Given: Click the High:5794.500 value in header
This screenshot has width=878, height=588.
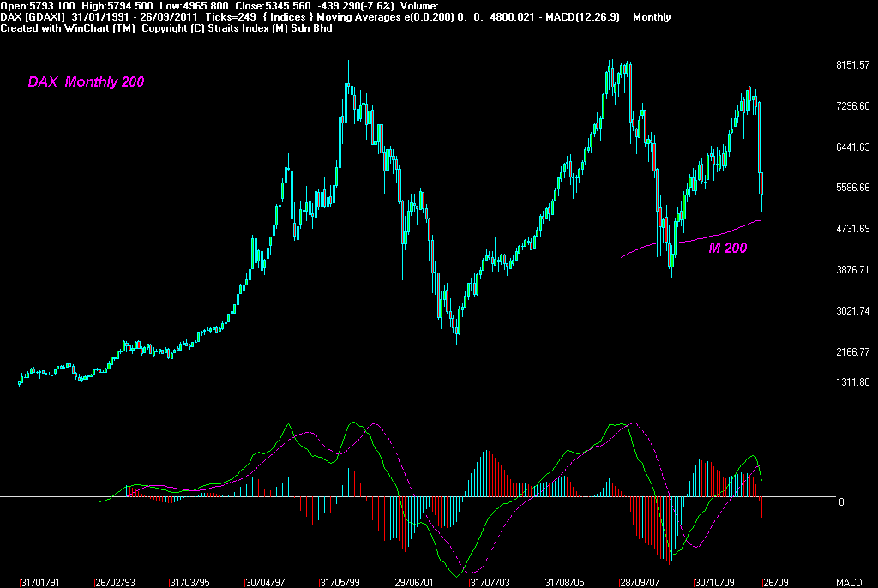Looking at the screenshot, I should pyautogui.click(x=117, y=6).
